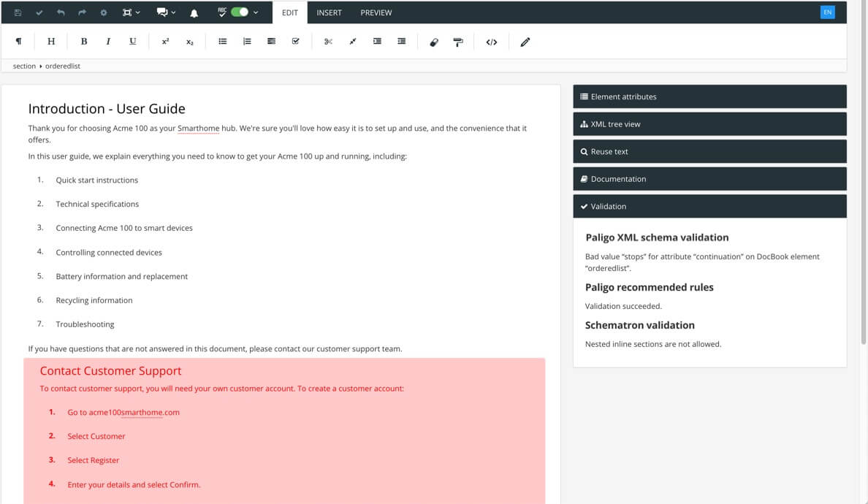
Task: Apply italic formatting
Action: pyautogui.click(x=107, y=42)
